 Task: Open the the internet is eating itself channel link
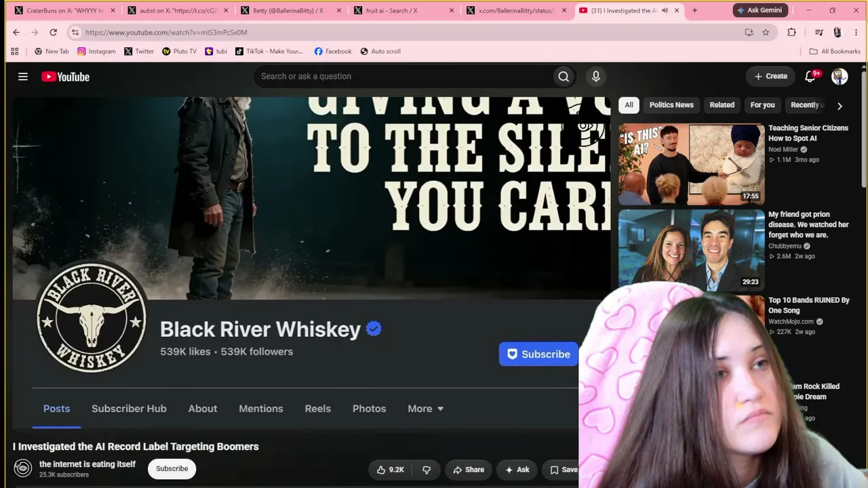87,464
